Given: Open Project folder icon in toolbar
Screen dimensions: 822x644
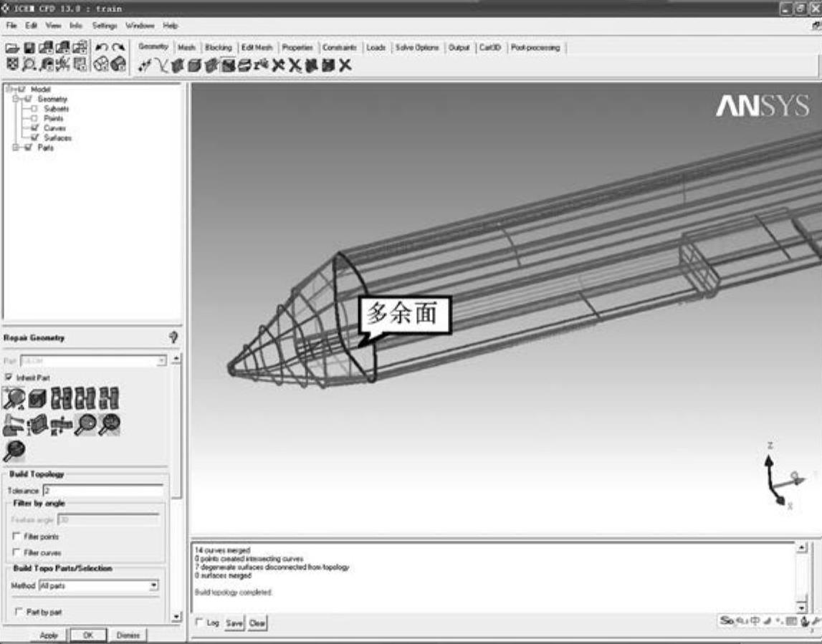Looking at the screenshot, I should [x=12, y=48].
